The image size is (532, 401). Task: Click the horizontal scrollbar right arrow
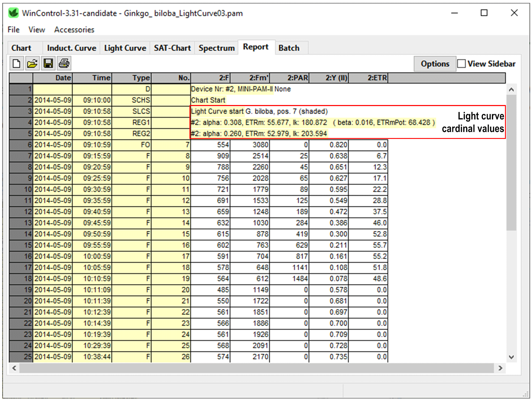click(500, 368)
